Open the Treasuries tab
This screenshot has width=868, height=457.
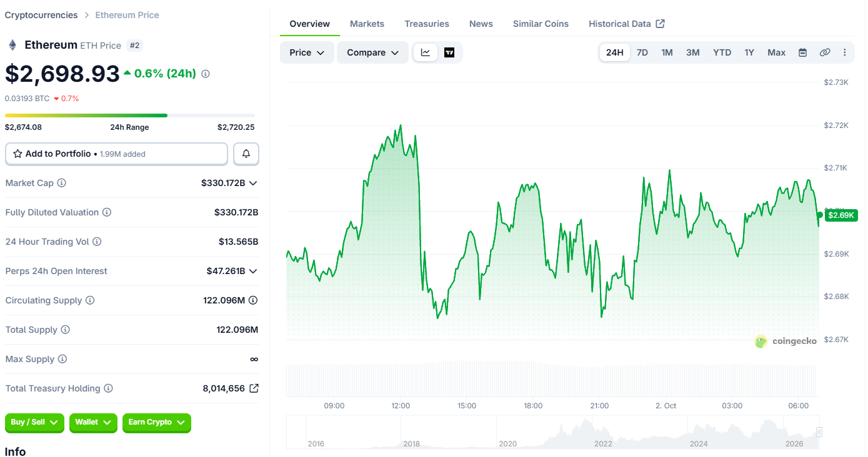click(427, 24)
